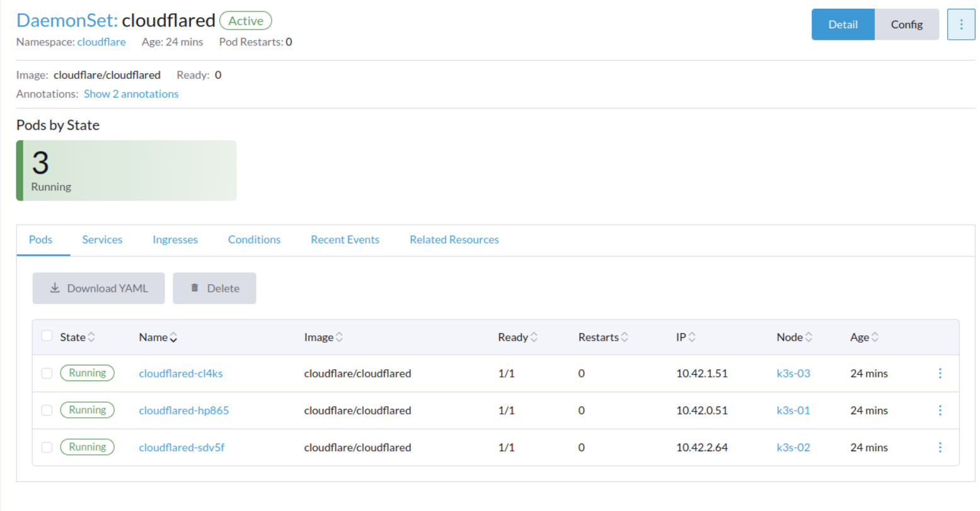Open the cloudflare namespace link
Image resolution: width=980 pixels, height=511 pixels.
(101, 42)
